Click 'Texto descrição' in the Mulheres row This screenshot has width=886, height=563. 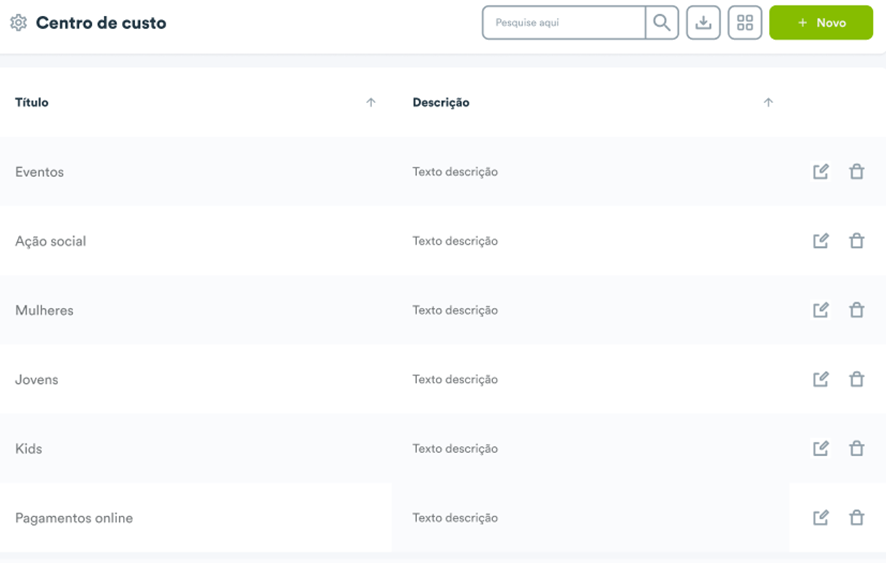[x=455, y=310]
